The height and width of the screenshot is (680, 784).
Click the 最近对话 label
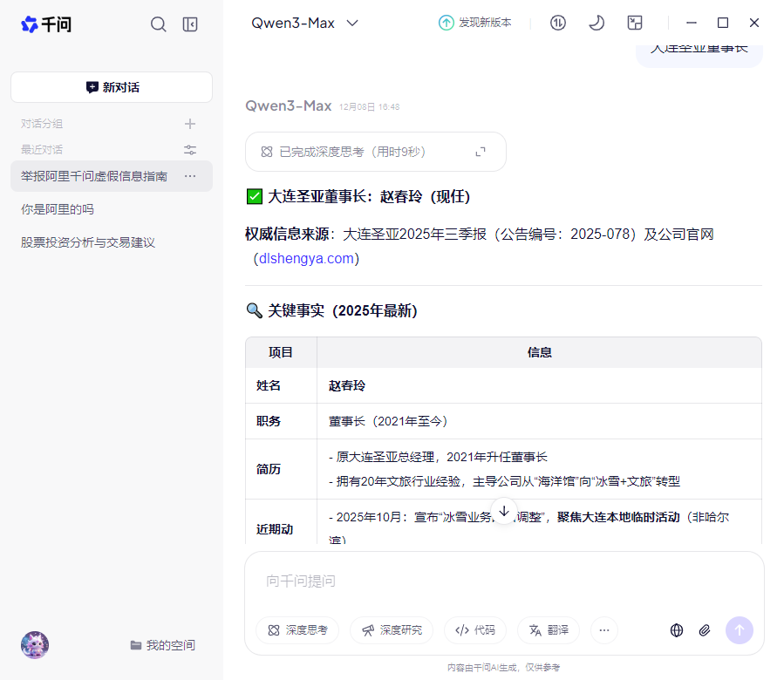42,149
